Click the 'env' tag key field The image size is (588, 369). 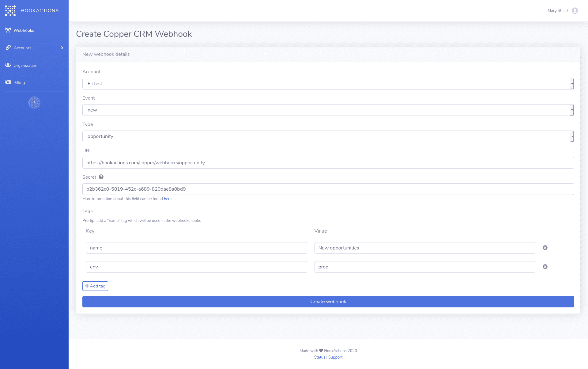point(196,267)
